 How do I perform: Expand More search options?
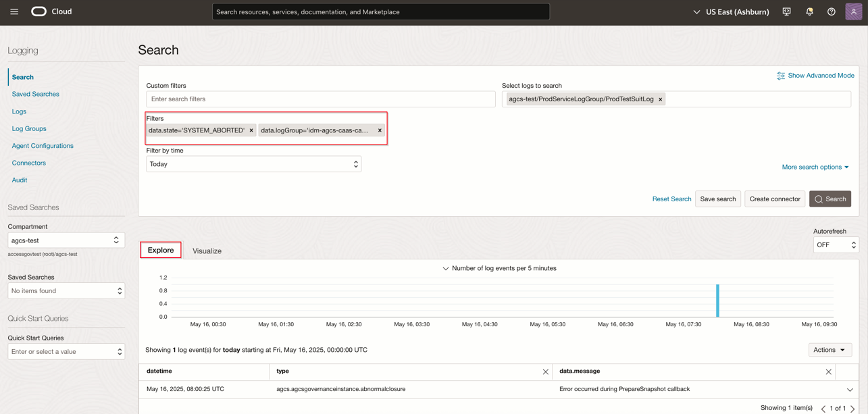pyautogui.click(x=815, y=167)
